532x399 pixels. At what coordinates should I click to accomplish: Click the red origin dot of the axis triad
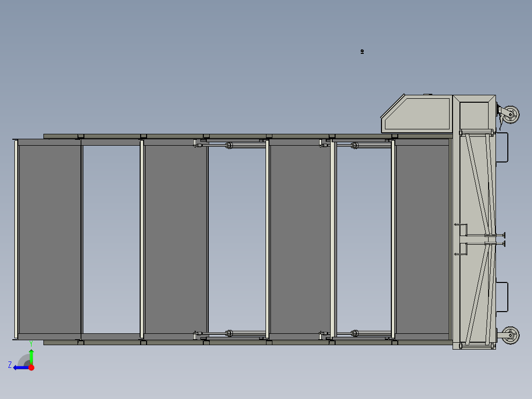click(31, 367)
